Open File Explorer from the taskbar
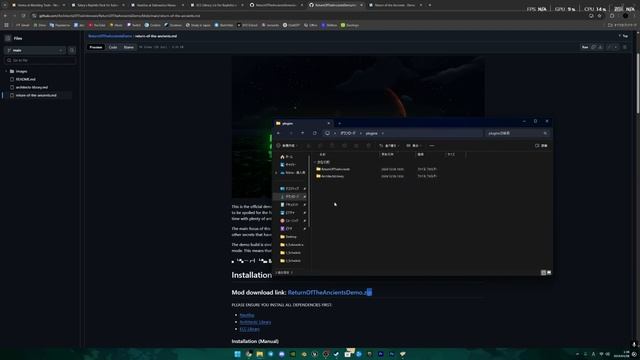Viewport: 640px width, 360px height. [260, 354]
